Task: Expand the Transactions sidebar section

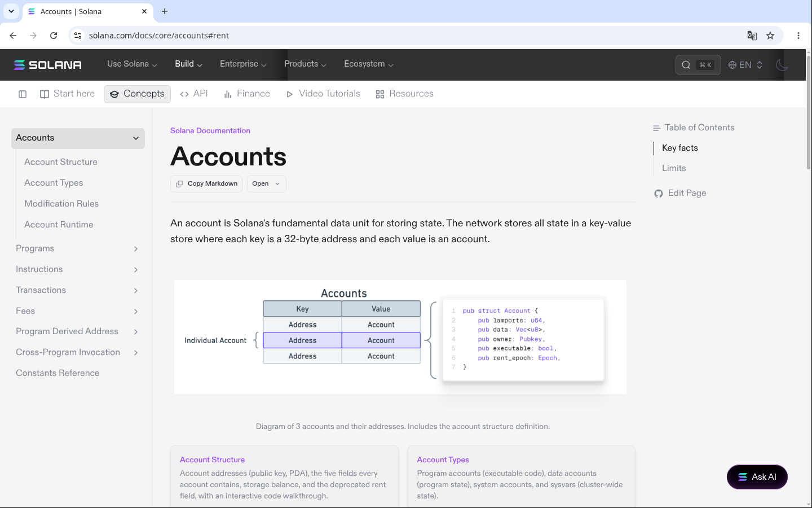Action: (x=78, y=291)
